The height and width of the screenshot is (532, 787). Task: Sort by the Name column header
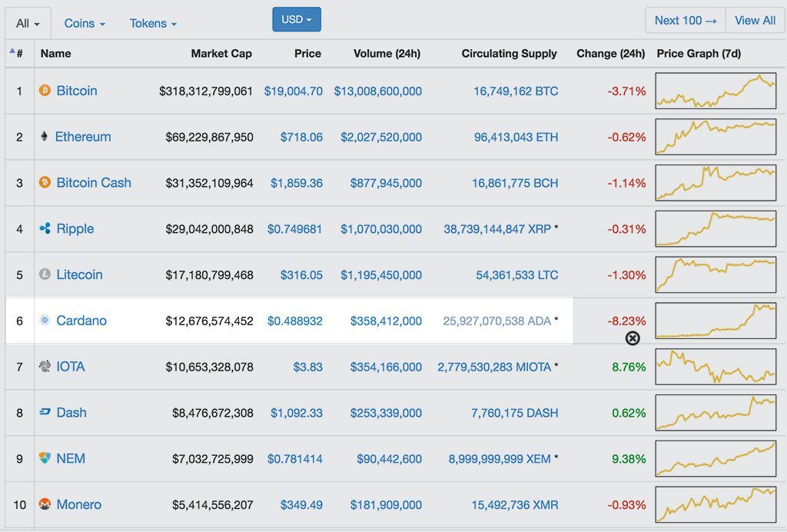pyautogui.click(x=55, y=53)
